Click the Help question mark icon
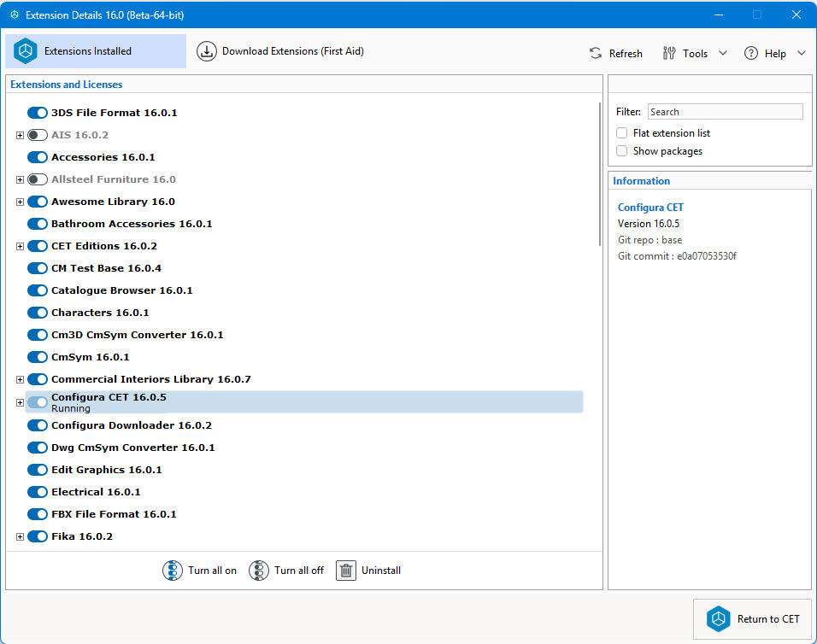 (x=750, y=53)
